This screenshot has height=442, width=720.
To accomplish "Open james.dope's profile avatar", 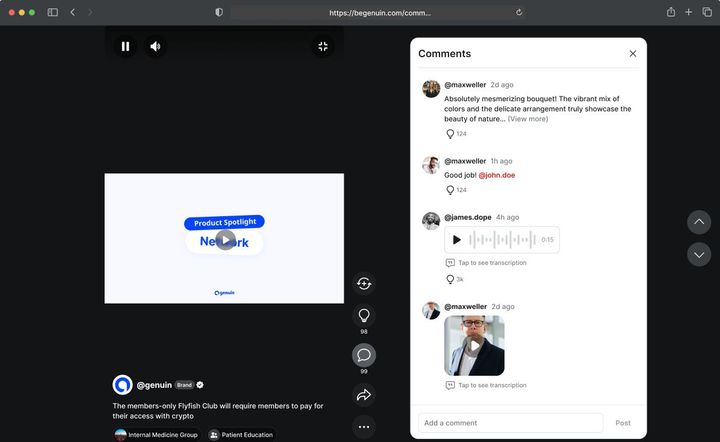I will [x=431, y=221].
